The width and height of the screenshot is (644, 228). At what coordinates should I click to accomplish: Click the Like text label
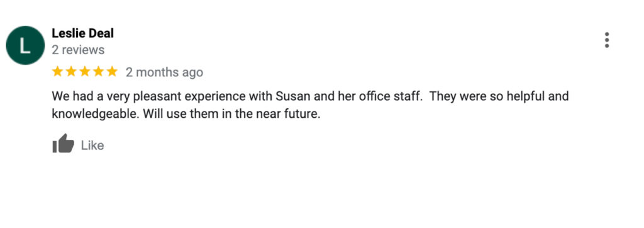(92, 145)
